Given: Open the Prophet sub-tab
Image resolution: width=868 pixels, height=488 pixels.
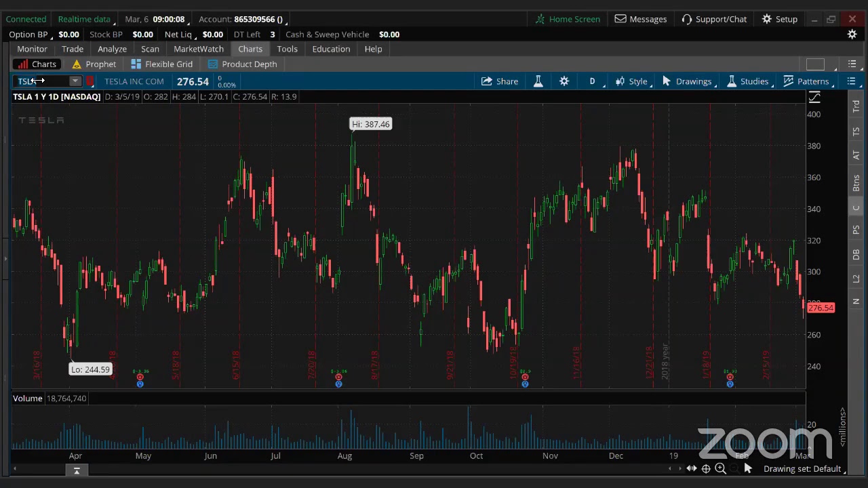Looking at the screenshot, I should tap(94, 64).
